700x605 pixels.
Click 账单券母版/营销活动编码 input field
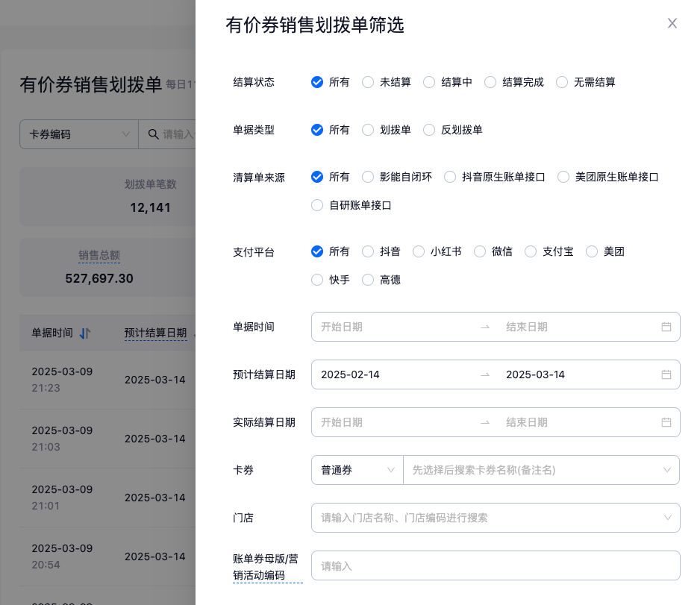pyautogui.click(x=495, y=565)
